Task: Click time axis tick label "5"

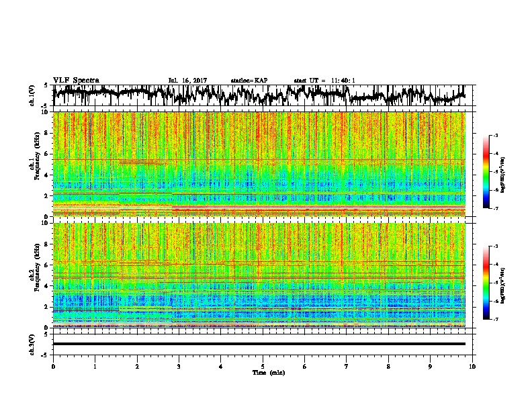Action: 263,367
